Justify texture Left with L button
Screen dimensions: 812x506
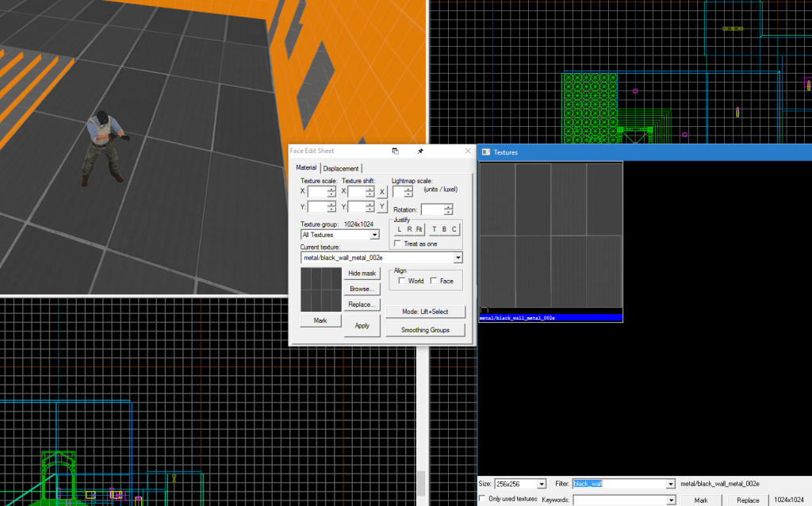coord(400,229)
